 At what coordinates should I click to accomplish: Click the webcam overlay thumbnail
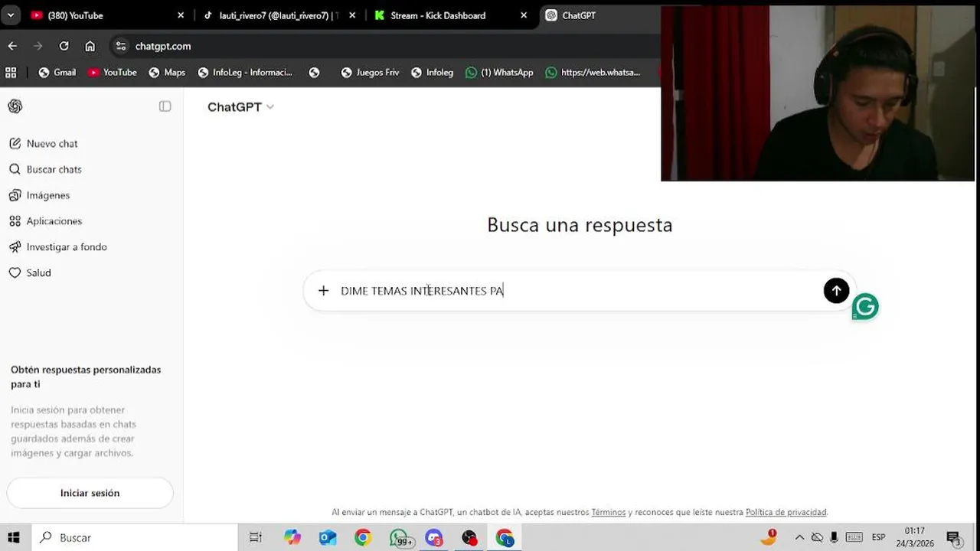pyautogui.click(x=818, y=93)
